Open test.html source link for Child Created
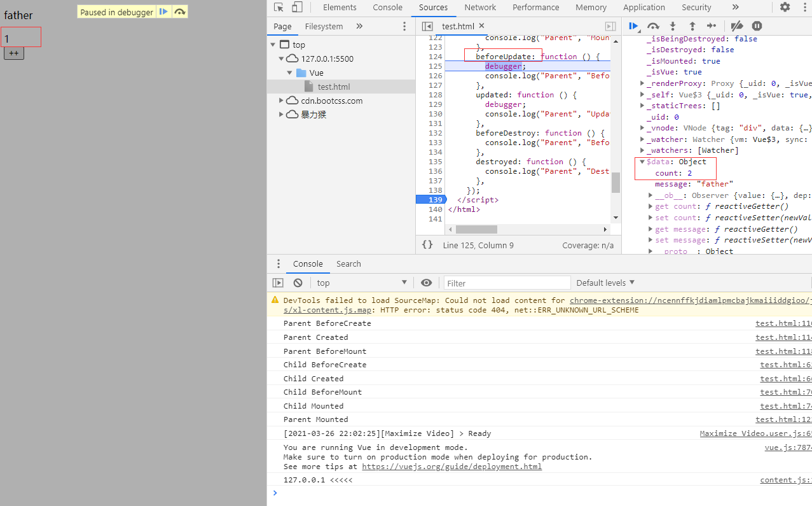Image resolution: width=812 pixels, height=506 pixels. pos(786,379)
